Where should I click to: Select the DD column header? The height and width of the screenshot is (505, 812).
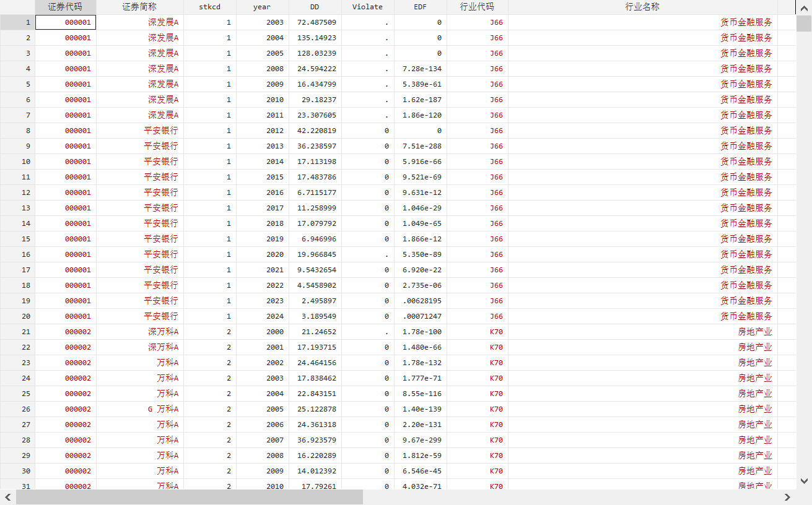click(315, 7)
